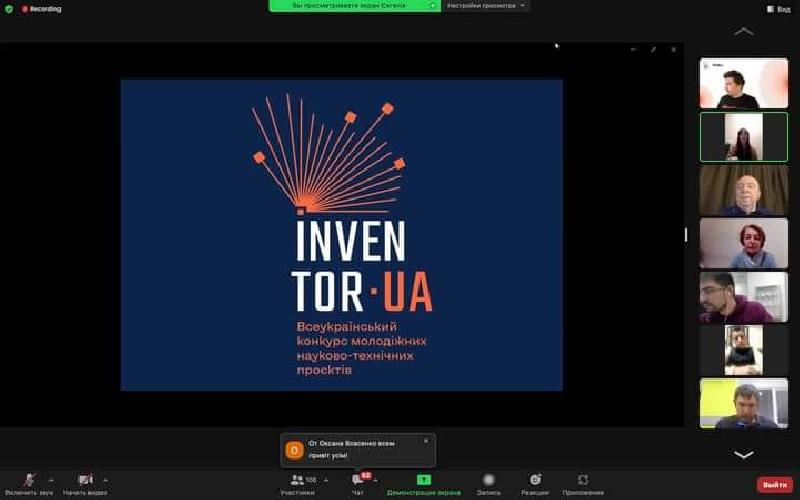Click the Запись record icon
The image size is (800, 500).
coord(488,481)
